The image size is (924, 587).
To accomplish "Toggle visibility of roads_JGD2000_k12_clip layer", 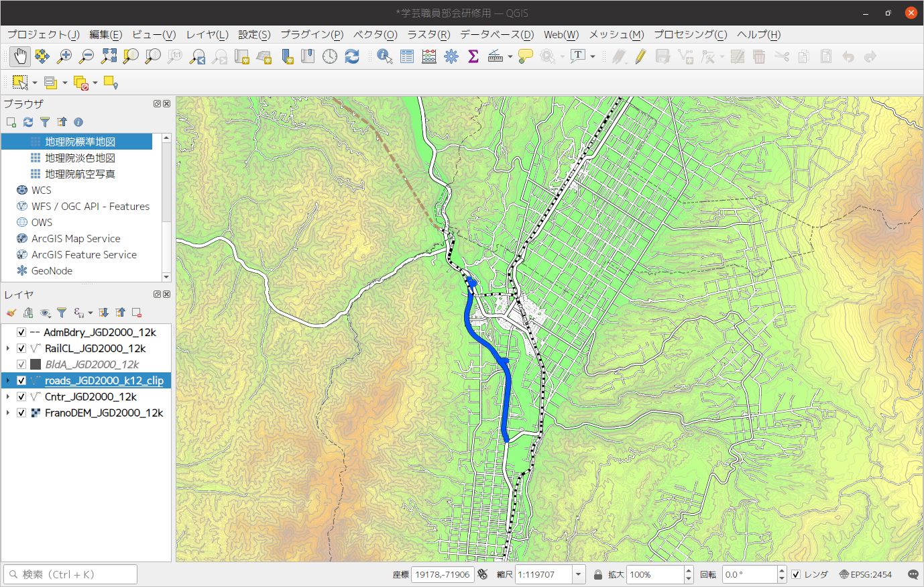I will pyautogui.click(x=21, y=380).
